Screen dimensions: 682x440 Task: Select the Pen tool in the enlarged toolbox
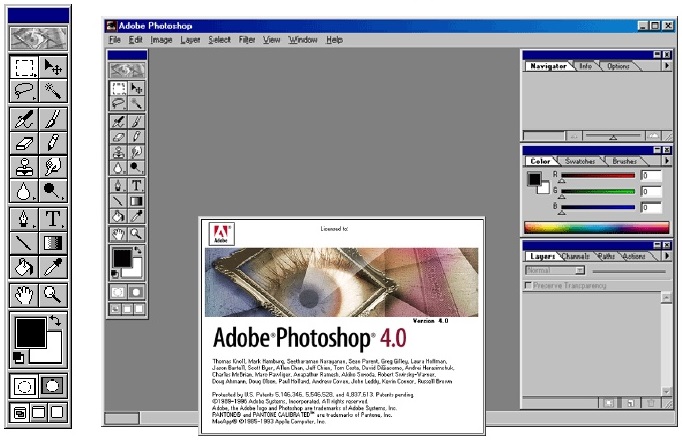24,219
